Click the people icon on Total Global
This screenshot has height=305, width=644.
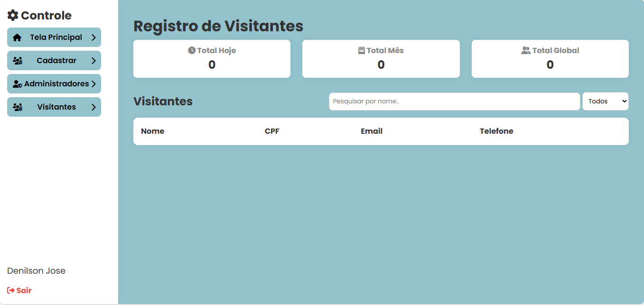pyautogui.click(x=526, y=50)
